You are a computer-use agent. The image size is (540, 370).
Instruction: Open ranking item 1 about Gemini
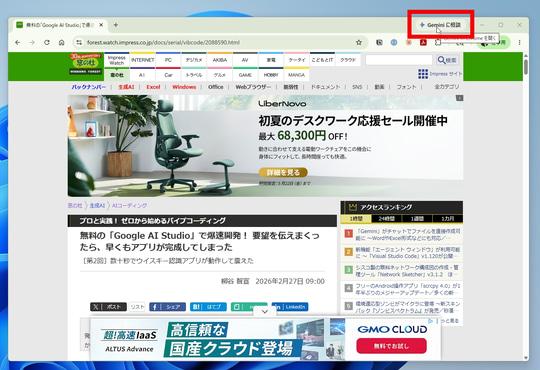click(x=408, y=234)
